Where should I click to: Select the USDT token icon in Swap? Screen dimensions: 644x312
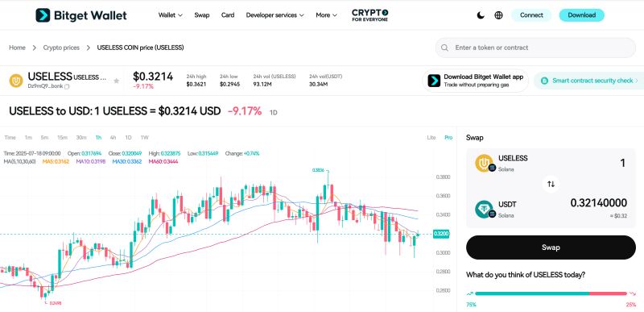pos(484,209)
